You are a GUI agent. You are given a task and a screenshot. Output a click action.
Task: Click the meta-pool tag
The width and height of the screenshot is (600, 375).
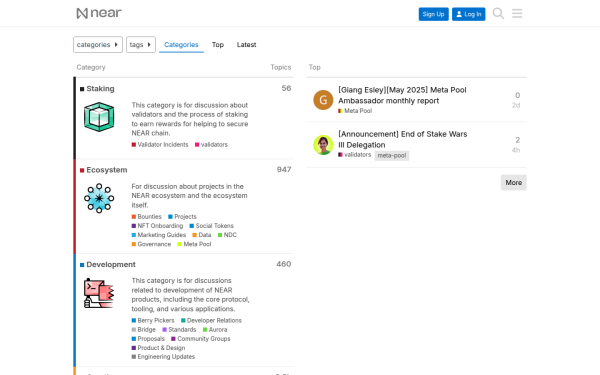click(x=391, y=155)
